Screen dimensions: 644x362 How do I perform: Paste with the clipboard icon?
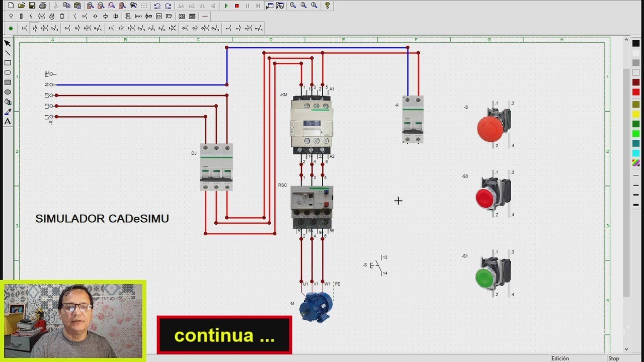click(x=77, y=6)
